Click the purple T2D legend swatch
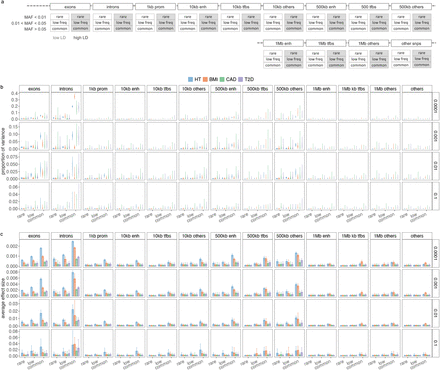Image resolution: width=440 pixels, height=370 pixels. (240, 79)
